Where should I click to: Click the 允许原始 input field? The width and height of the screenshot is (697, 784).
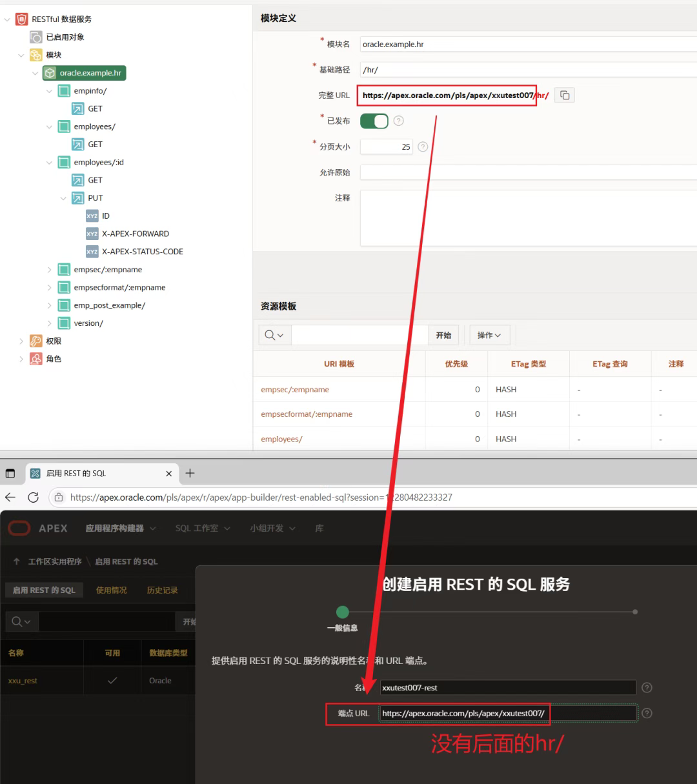[x=528, y=172]
